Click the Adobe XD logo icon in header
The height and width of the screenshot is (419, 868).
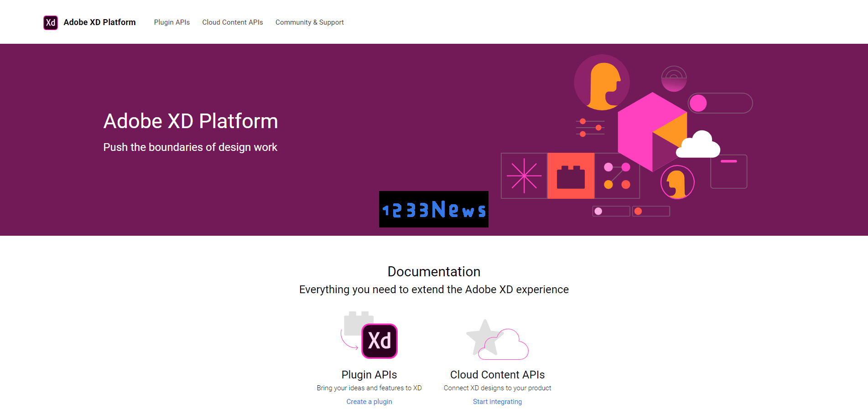tap(51, 22)
